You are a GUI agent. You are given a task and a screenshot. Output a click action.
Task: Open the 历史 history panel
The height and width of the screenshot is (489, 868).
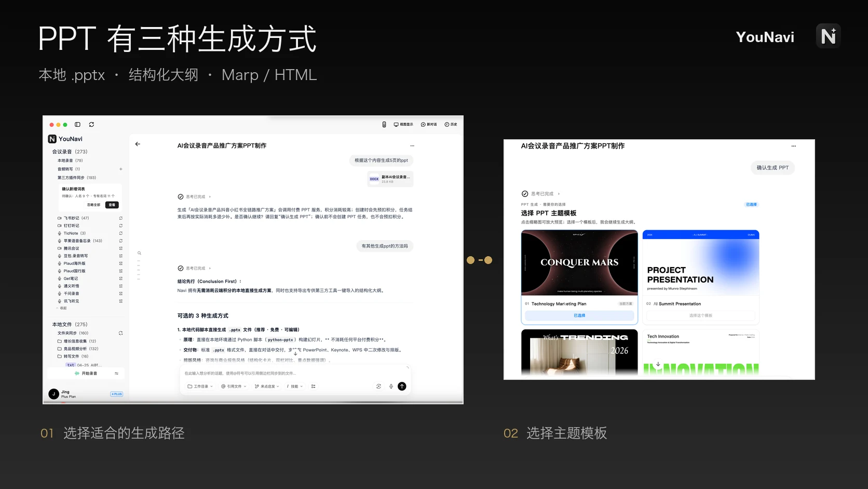pos(451,125)
